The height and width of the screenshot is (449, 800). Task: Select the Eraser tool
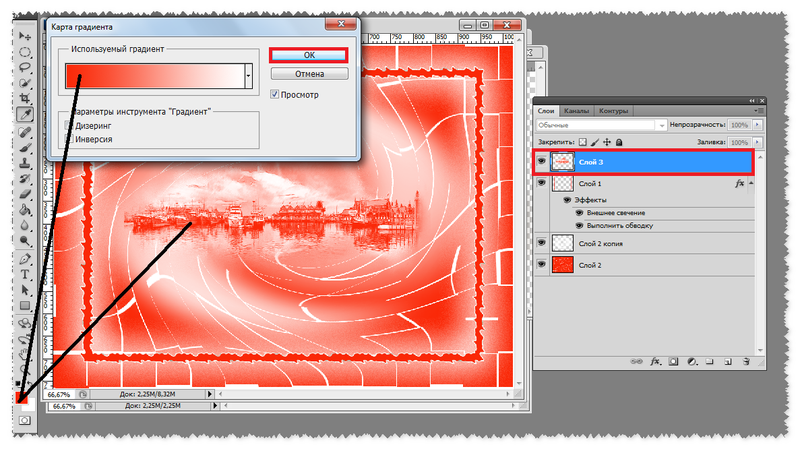click(24, 194)
